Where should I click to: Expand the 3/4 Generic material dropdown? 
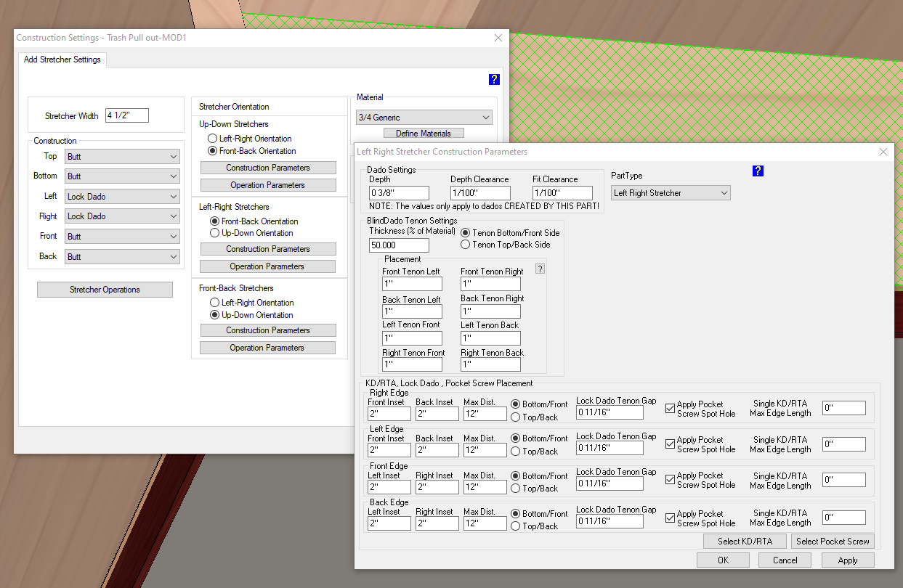tap(424, 118)
